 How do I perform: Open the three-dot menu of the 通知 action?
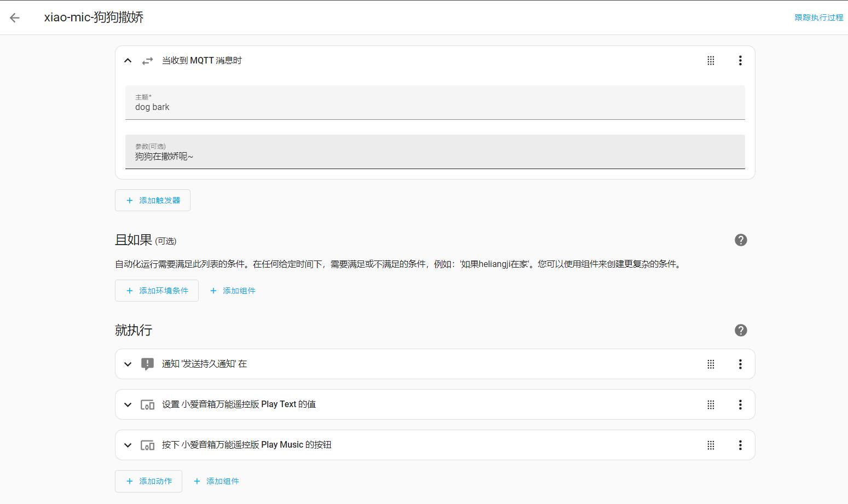tap(740, 364)
